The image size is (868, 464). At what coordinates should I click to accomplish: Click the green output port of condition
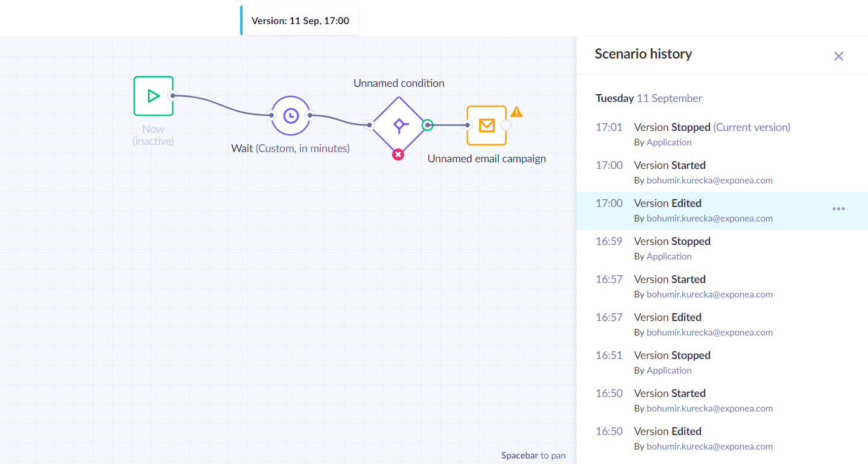pyautogui.click(x=428, y=125)
